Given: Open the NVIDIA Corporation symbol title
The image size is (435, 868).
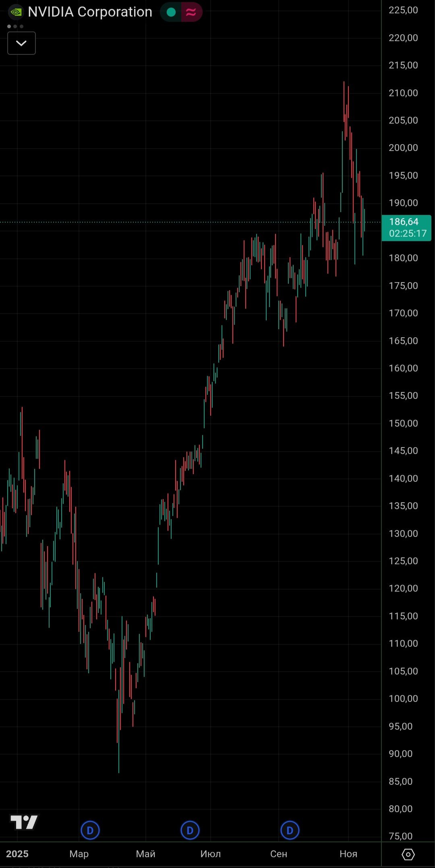Looking at the screenshot, I should coord(90,12).
